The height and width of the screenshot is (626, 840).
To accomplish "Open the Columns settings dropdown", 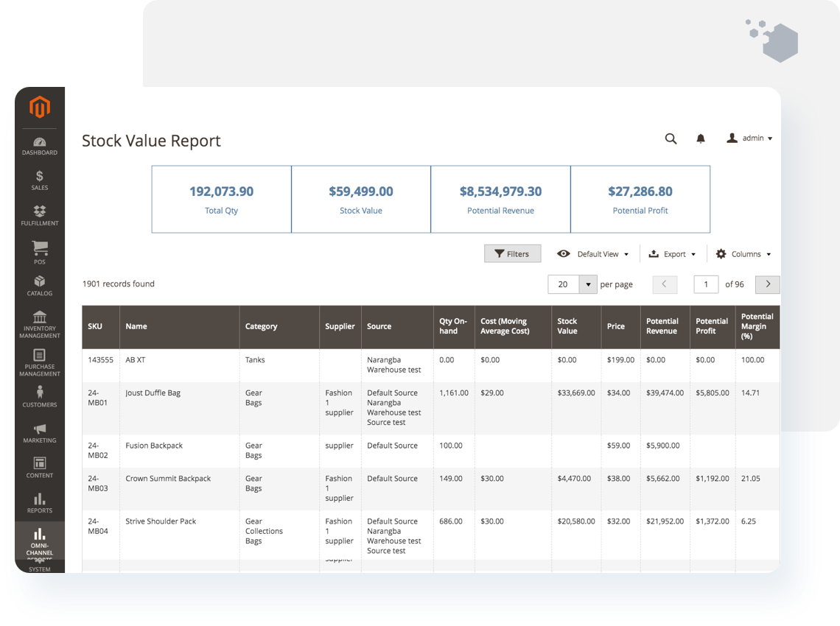I will pos(743,254).
